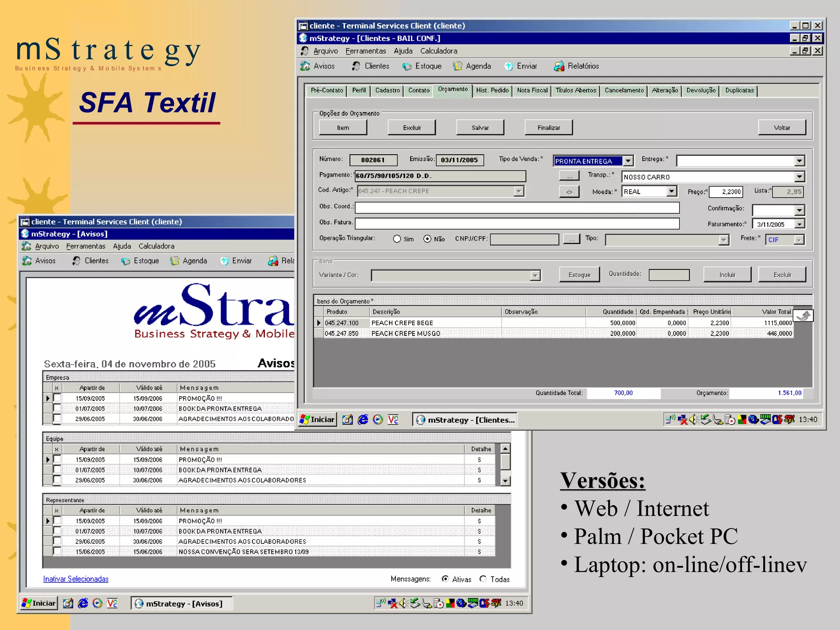This screenshot has width=840, height=630.
Task: Open Agenda in the Clientes window toolbar
Action: (472, 66)
